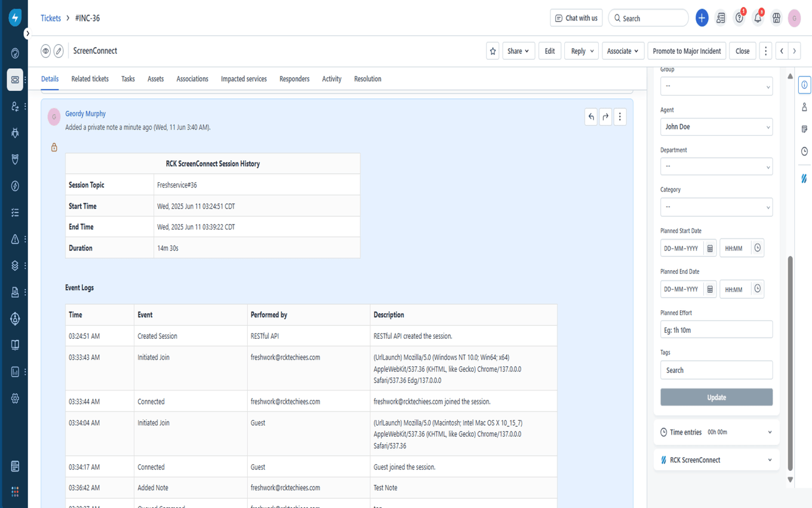Open the reports chart icon in sidebar
The image size is (812, 508).
point(15,372)
